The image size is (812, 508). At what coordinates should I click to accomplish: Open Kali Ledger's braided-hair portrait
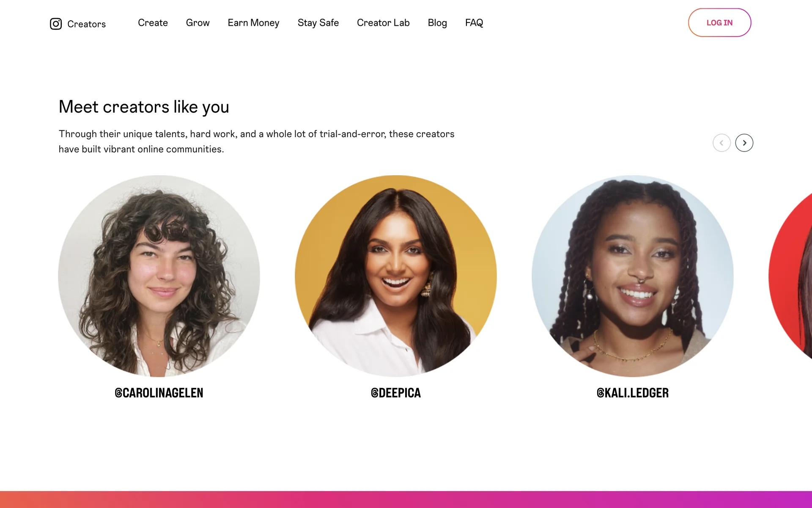click(633, 276)
